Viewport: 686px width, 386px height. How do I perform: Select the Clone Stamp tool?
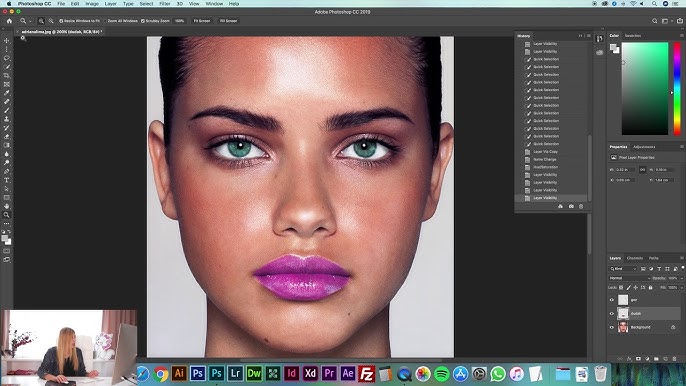point(7,119)
